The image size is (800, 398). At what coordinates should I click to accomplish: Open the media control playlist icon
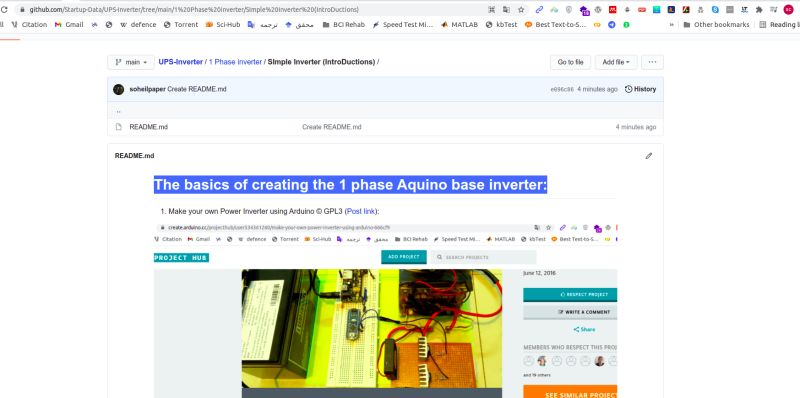pyautogui.click(x=774, y=9)
